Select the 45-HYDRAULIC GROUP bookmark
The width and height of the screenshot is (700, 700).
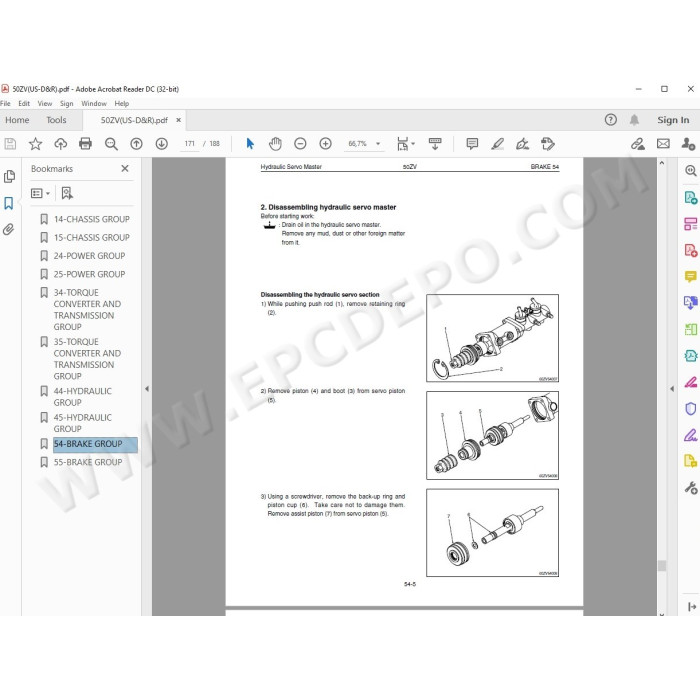[x=83, y=423]
